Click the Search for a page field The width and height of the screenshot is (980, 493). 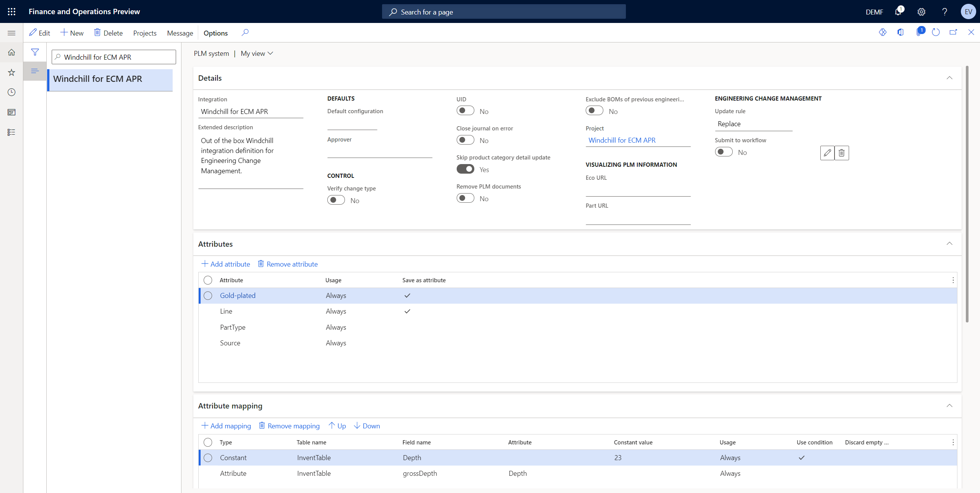click(x=503, y=11)
